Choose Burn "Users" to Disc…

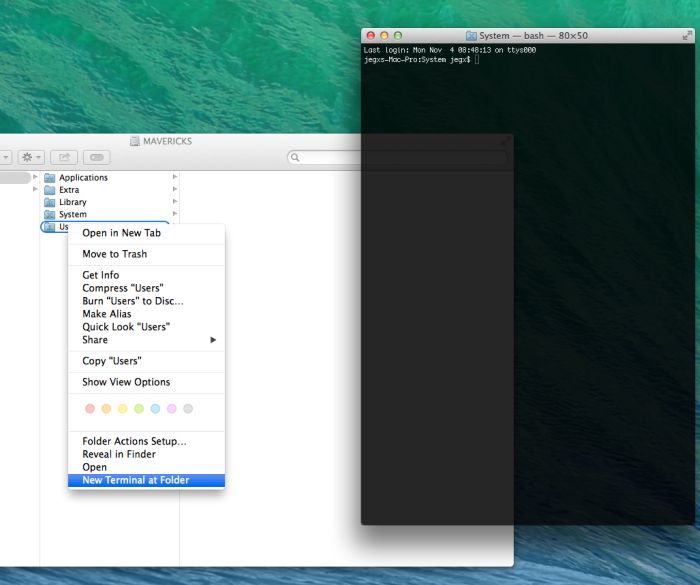click(146, 301)
